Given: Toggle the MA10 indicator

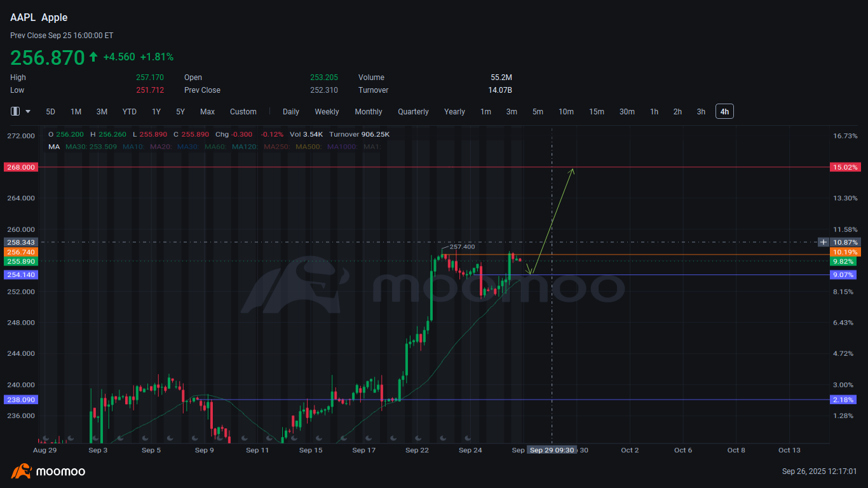Looking at the screenshot, I should 133,147.
